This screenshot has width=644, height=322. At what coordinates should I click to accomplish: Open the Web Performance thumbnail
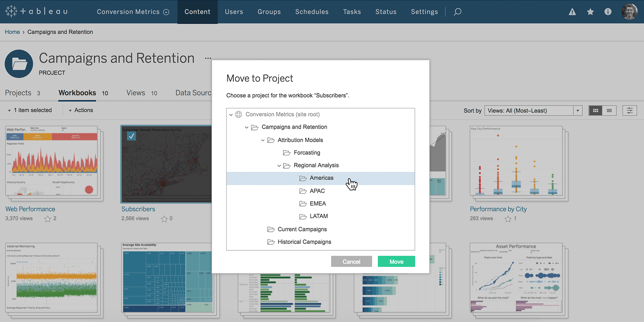point(52,161)
